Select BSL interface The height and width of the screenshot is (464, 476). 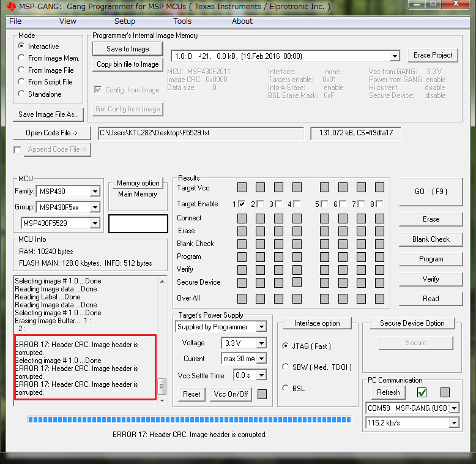285,388
